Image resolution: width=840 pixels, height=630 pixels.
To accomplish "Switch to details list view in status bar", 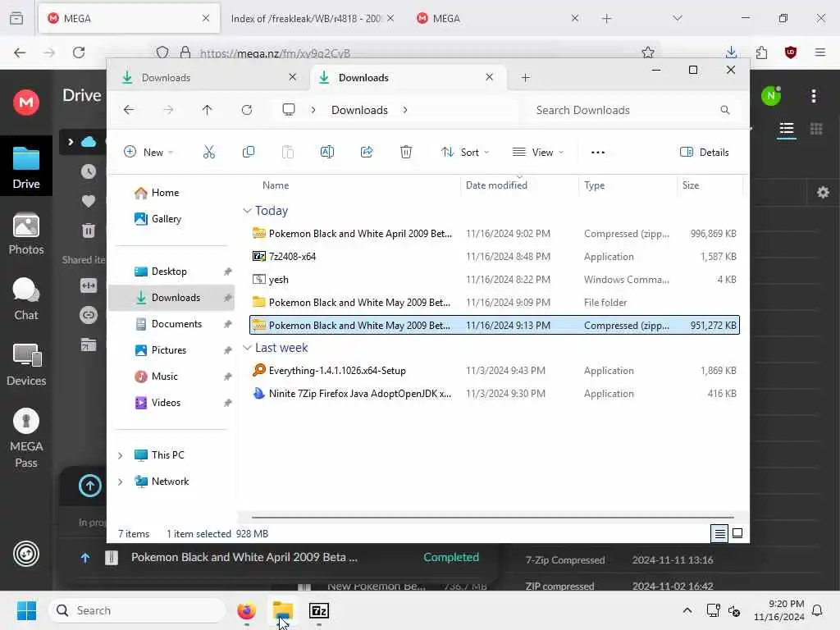I will point(719,533).
